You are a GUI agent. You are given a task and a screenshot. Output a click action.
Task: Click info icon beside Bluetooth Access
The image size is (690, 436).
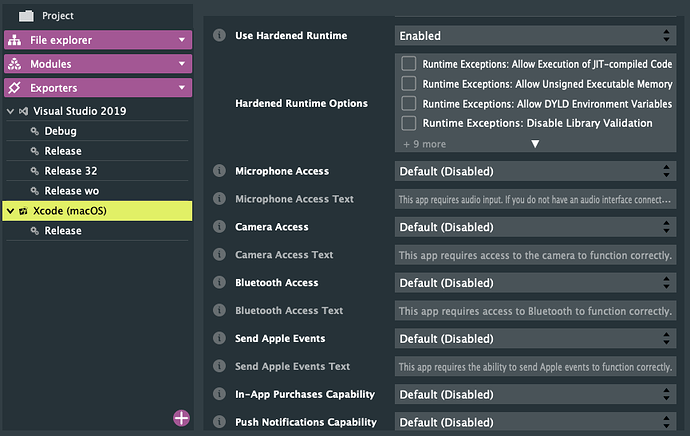click(219, 283)
